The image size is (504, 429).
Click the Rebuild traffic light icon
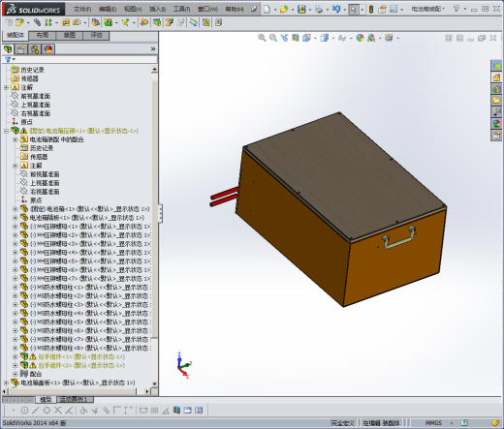click(x=371, y=10)
